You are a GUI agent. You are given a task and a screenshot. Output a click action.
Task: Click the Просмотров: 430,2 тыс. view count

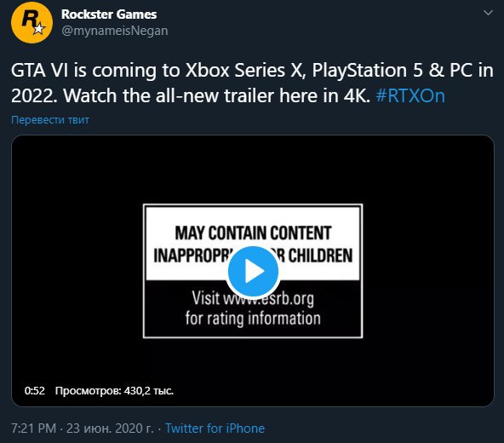[x=114, y=390]
